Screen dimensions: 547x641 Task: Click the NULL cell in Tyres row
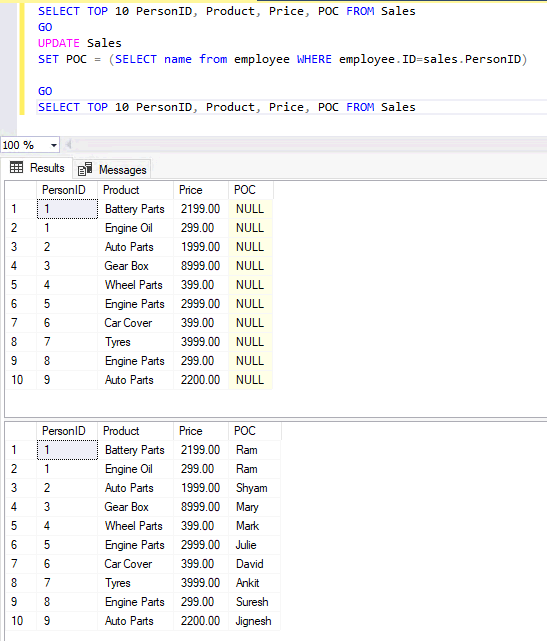(x=251, y=342)
